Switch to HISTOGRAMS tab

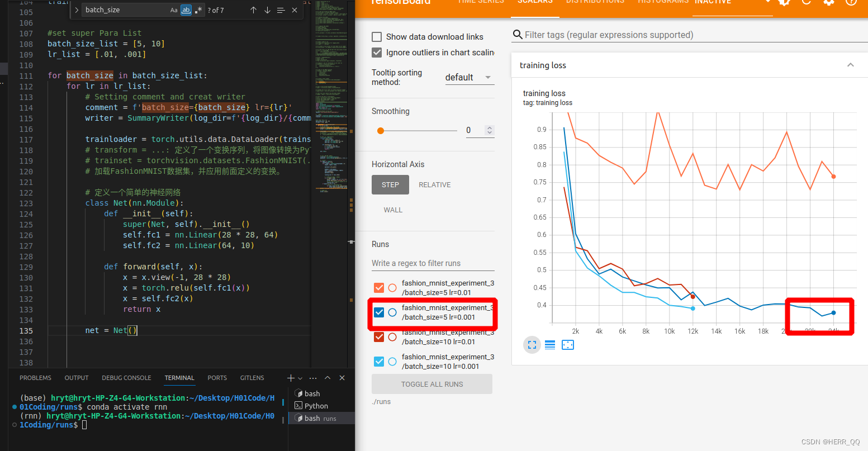tap(663, 2)
